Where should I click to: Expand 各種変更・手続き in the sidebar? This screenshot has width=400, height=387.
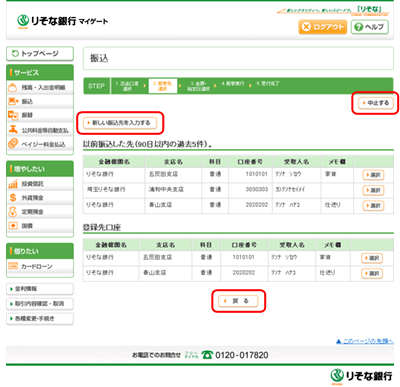coord(40,319)
